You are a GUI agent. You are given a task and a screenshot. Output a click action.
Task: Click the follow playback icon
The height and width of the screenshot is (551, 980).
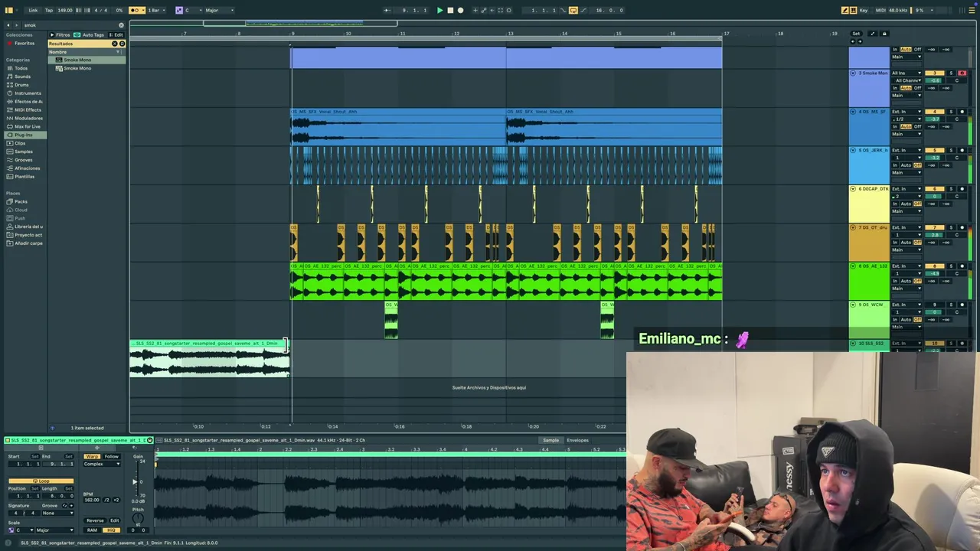tap(387, 10)
